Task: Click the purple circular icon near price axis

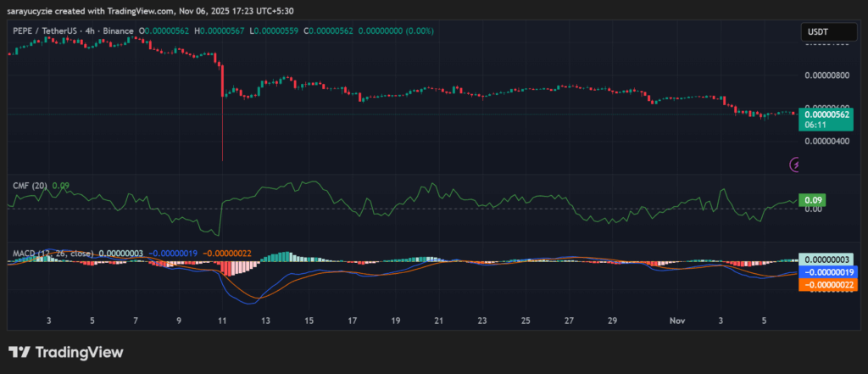Action: pos(795,165)
